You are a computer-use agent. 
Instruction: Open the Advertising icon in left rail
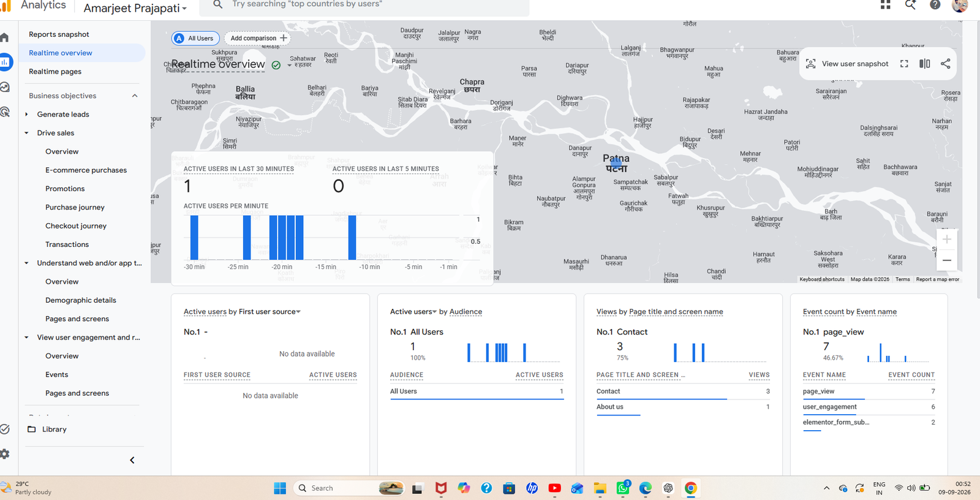[4, 112]
